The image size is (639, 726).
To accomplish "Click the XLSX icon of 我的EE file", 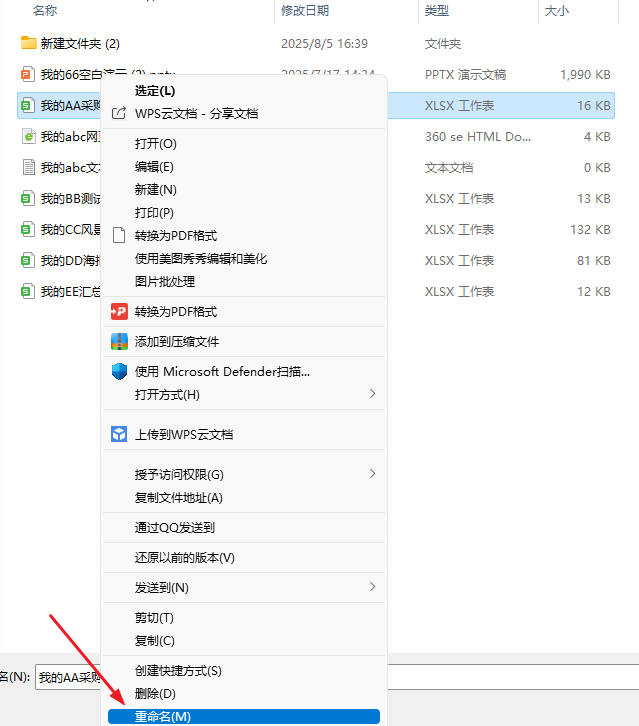I will coord(28,291).
